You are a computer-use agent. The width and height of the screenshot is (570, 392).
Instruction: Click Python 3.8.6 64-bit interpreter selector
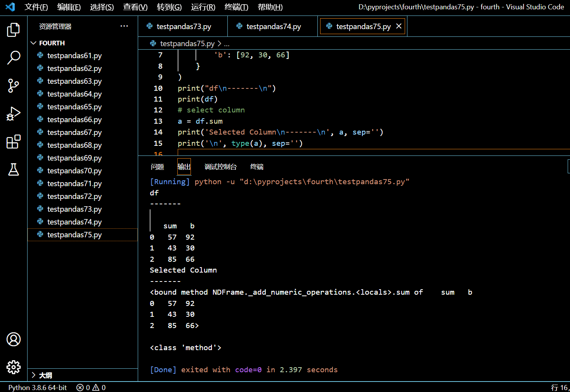[x=37, y=387]
